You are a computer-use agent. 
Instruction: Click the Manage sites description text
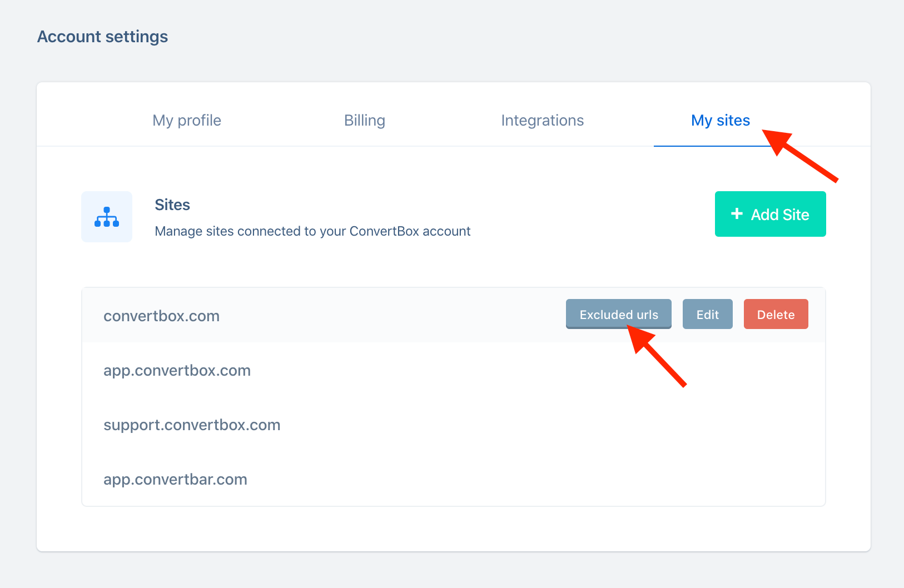(312, 231)
